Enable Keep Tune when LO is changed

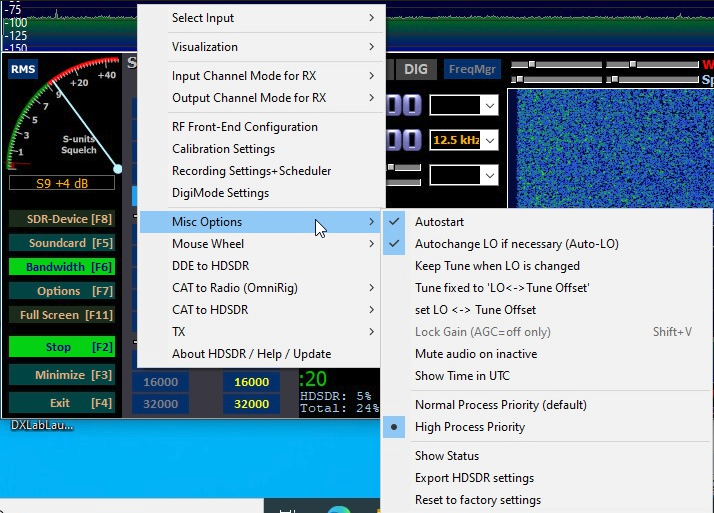547,266
